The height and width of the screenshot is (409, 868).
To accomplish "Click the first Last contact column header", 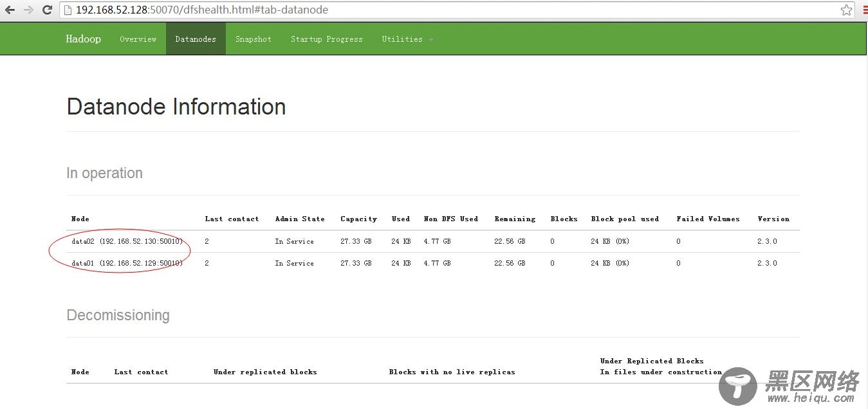I will (x=232, y=219).
